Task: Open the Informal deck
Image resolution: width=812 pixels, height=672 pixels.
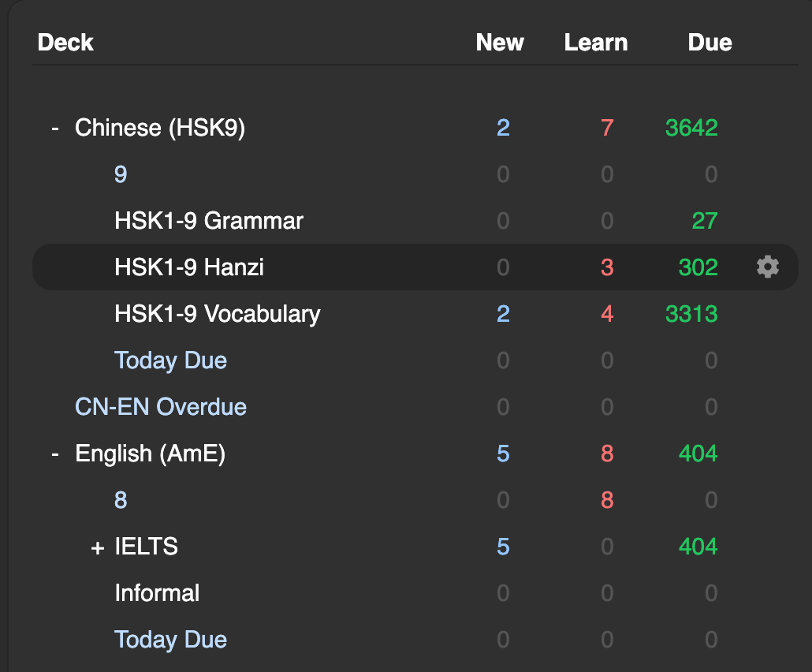Action: 157,593
